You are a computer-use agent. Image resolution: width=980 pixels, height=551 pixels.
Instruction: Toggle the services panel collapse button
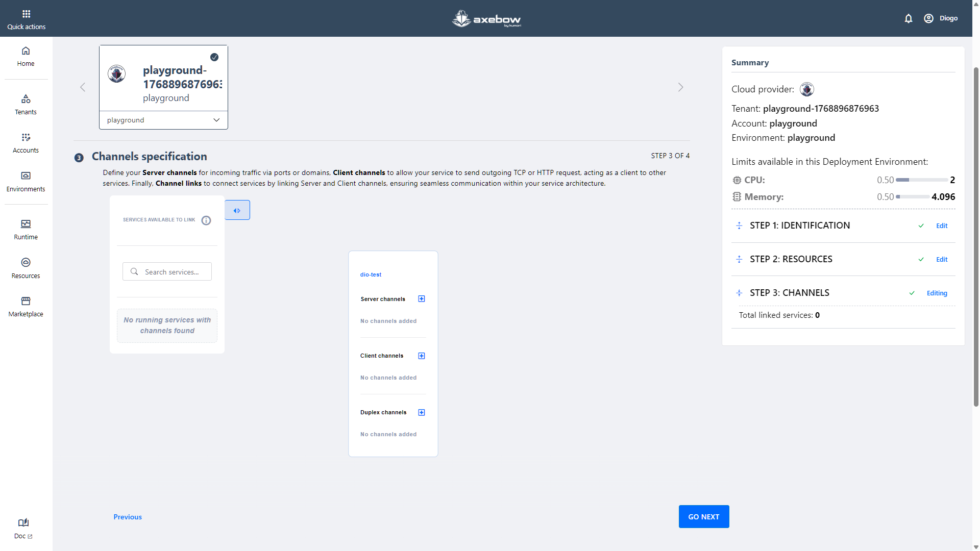click(x=237, y=210)
